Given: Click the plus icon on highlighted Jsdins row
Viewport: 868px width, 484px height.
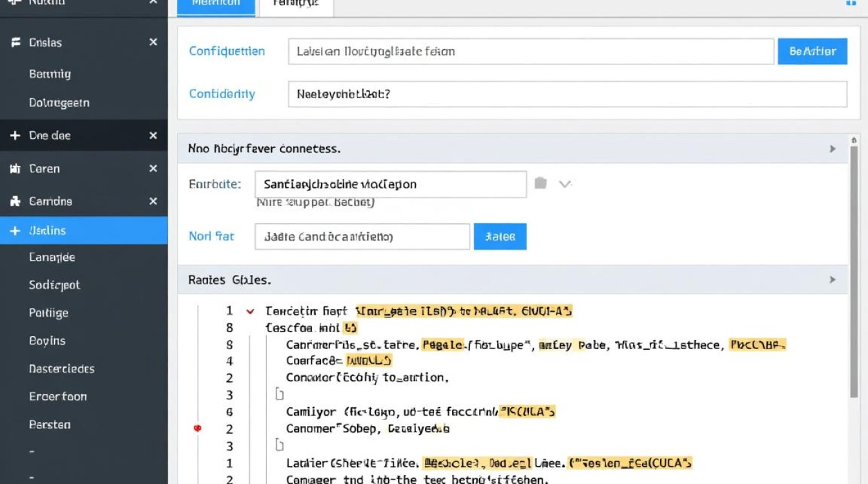Looking at the screenshot, I should (15, 231).
